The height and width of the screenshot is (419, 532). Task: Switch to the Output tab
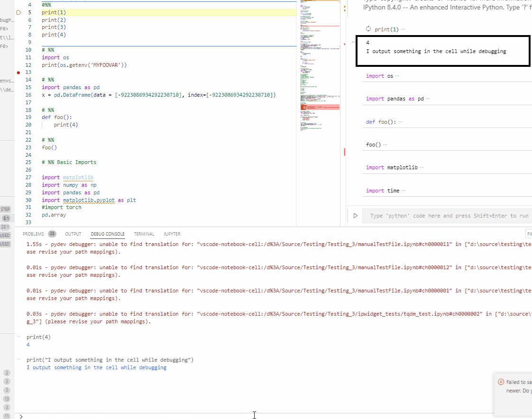(x=73, y=234)
